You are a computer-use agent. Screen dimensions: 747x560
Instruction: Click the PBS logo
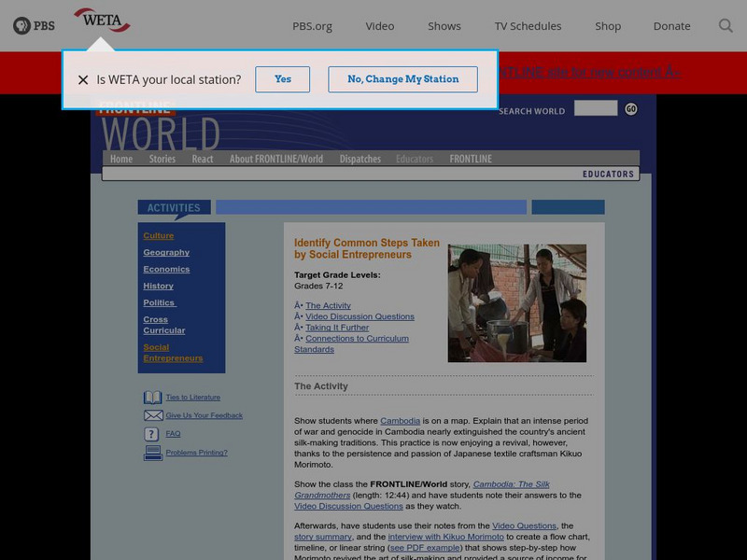(x=34, y=26)
